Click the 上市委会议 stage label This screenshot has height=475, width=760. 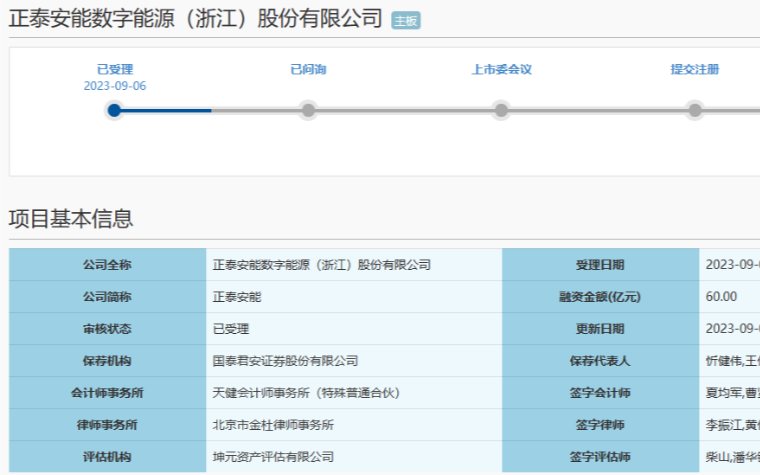point(502,69)
